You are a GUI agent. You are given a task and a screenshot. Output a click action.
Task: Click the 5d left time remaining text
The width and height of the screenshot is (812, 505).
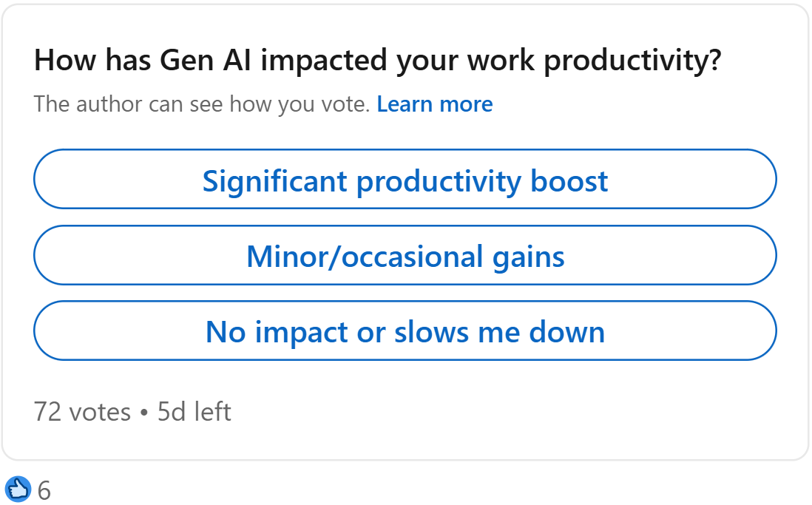pos(194,411)
